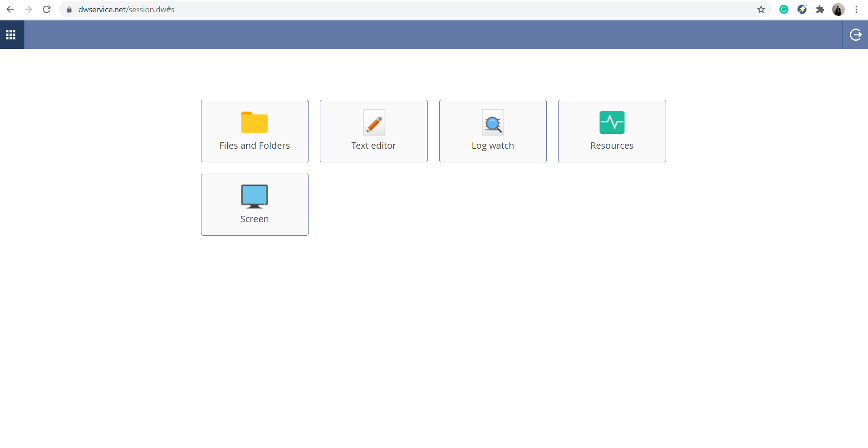Open the Resources monitor tile
This screenshot has width=868, height=448.
(x=612, y=131)
